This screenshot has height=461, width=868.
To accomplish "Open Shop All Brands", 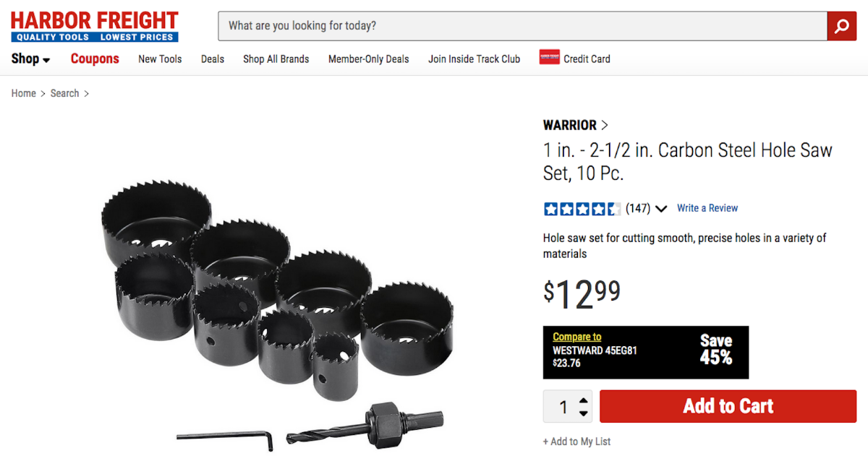I will [276, 59].
